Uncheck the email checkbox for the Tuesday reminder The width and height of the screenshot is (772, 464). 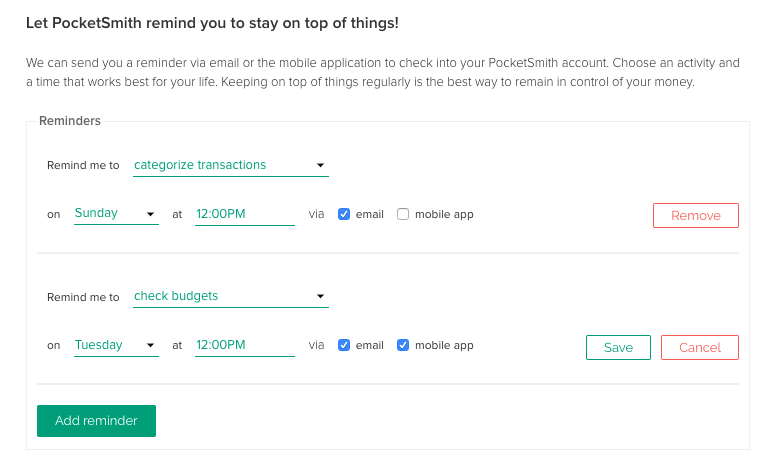pos(344,346)
